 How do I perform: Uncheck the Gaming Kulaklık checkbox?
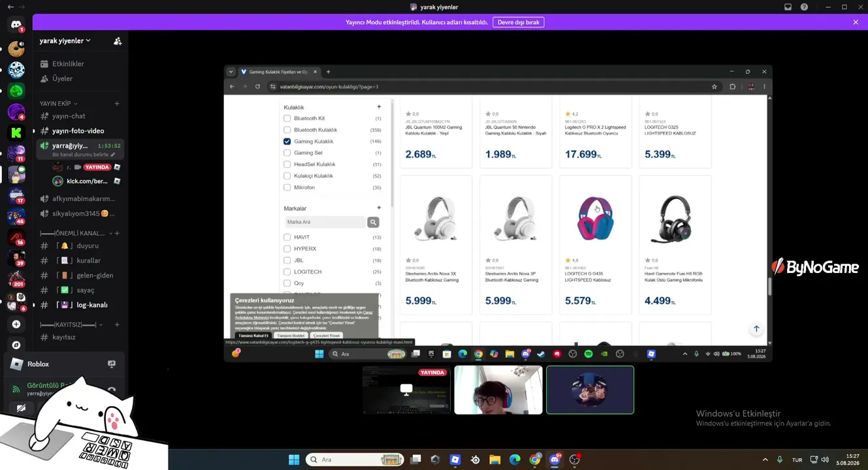point(287,142)
